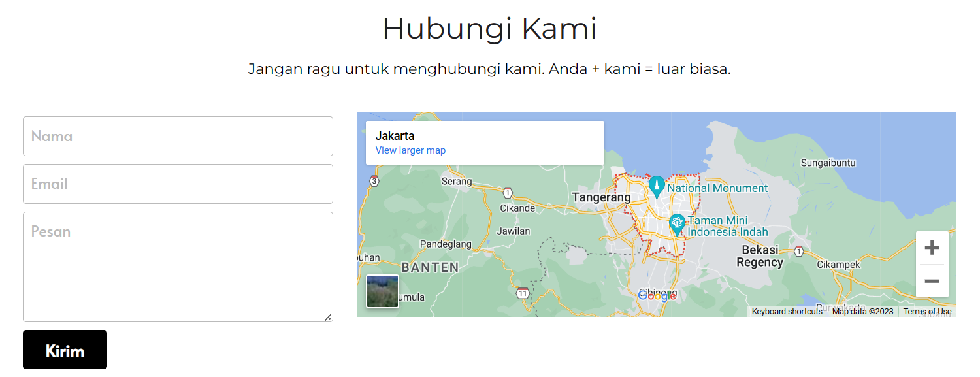Submit the form with Kirim button
This screenshot has height=377, width=980.
click(65, 350)
